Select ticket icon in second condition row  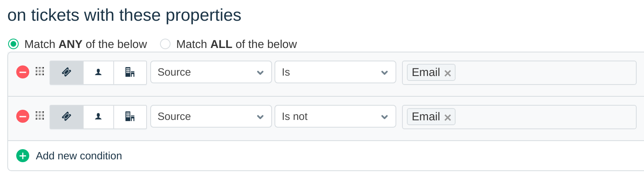67,117
